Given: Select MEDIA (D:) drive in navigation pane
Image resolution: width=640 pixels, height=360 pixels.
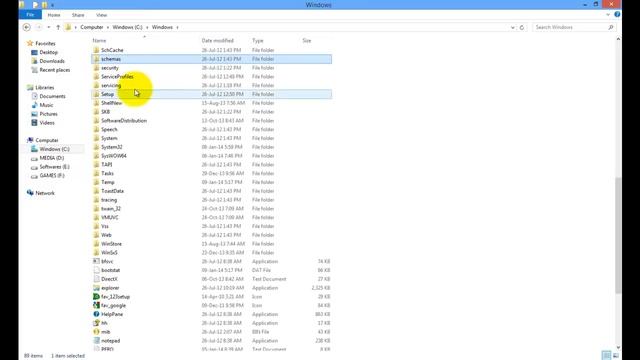Looking at the screenshot, I should [x=51, y=158].
